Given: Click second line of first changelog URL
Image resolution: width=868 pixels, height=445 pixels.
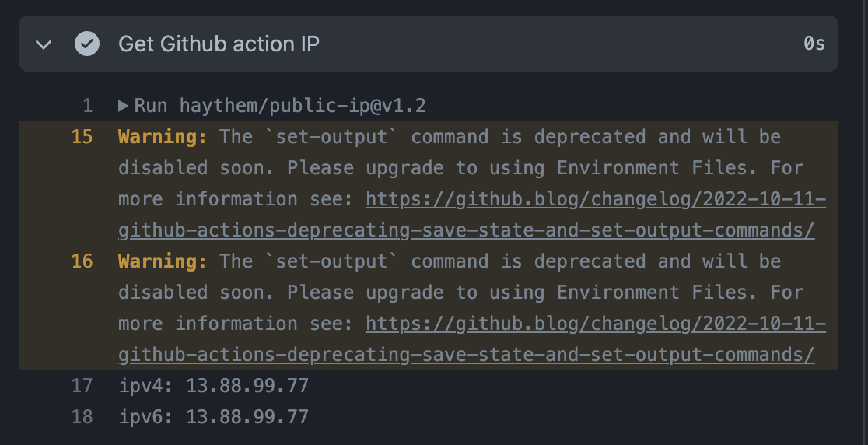Looking at the screenshot, I should 466,230.
